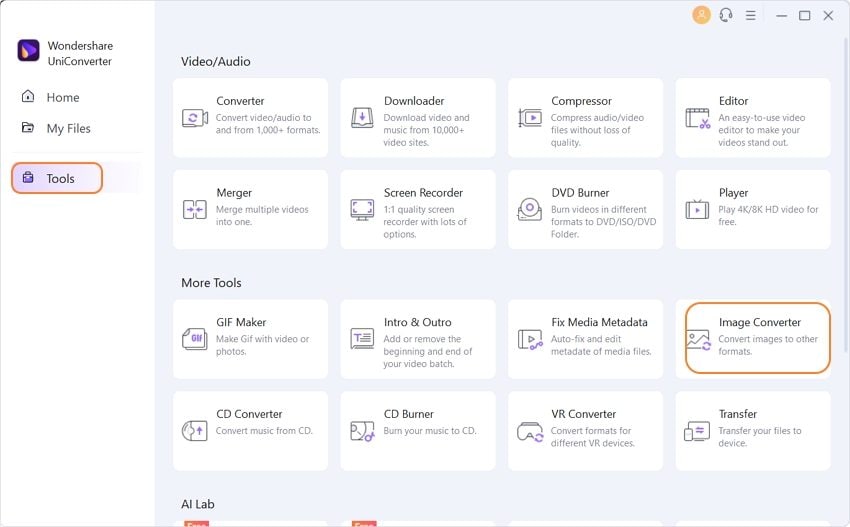Click the Downloader tool icon
850x527 pixels.
[362, 118]
